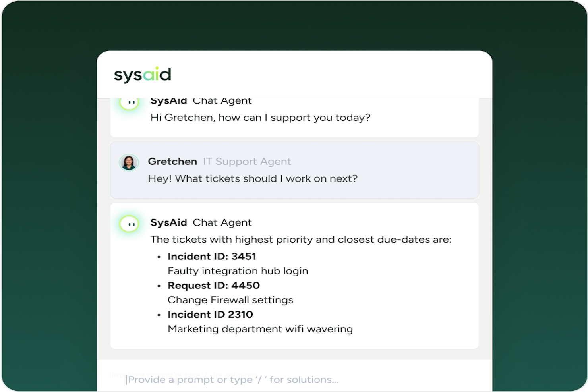Viewport: 588px width, 392px height.
Task: Open Incident ID 3451
Action: tap(212, 256)
